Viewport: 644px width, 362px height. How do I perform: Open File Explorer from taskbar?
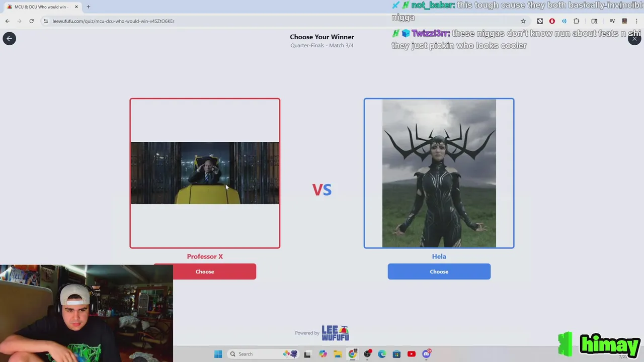(x=338, y=354)
